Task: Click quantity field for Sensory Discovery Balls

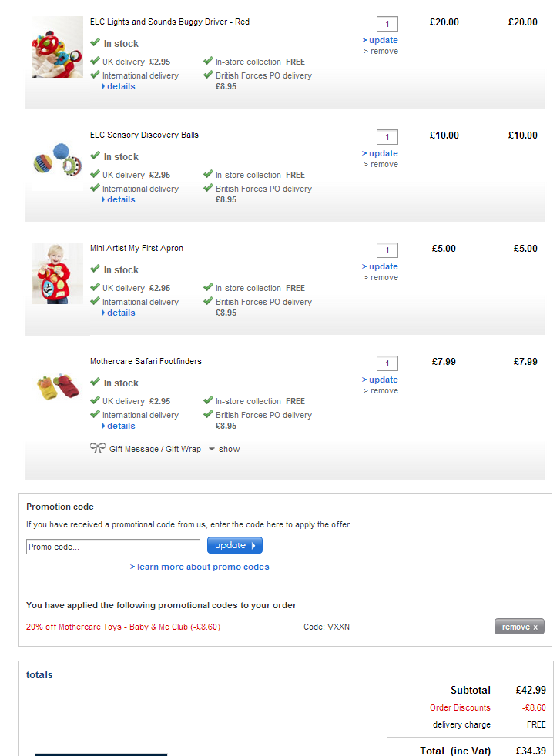Action: 387,137
